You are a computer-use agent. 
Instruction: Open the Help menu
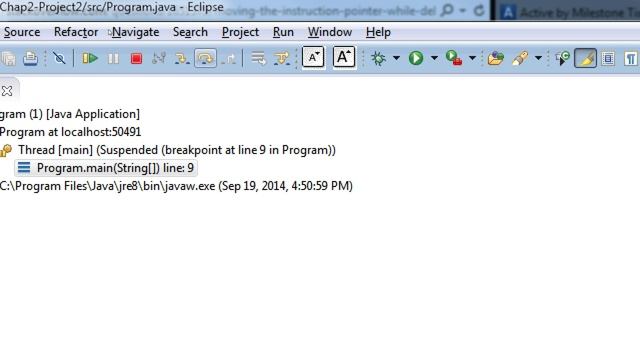pyautogui.click(x=378, y=32)
